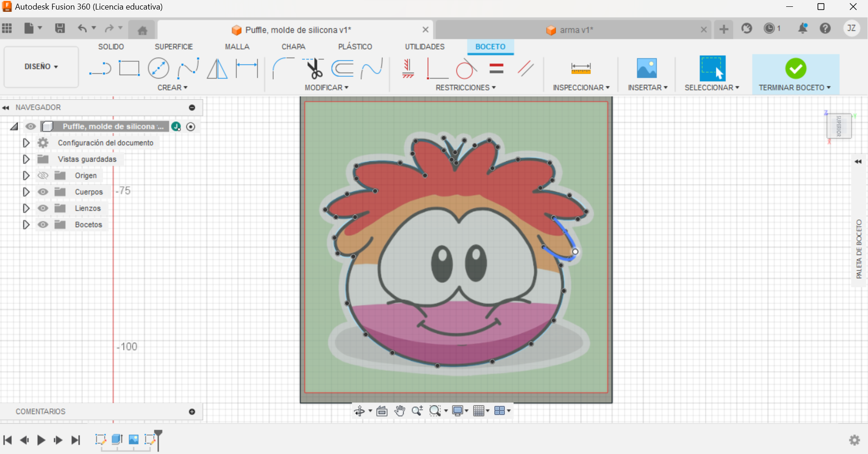Expand Vistas guardadas node
868x454 pixels.
tap(26, 159)
